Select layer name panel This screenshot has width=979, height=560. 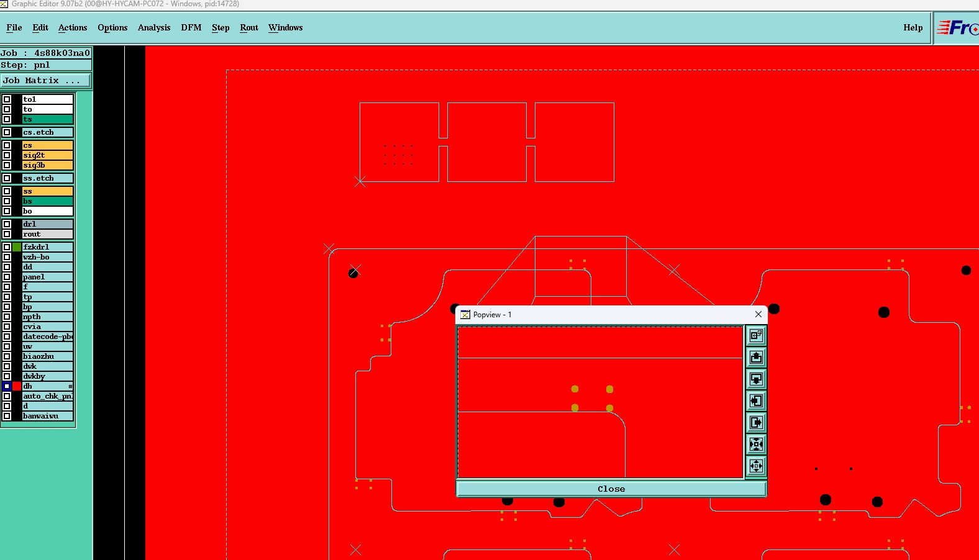48,277
